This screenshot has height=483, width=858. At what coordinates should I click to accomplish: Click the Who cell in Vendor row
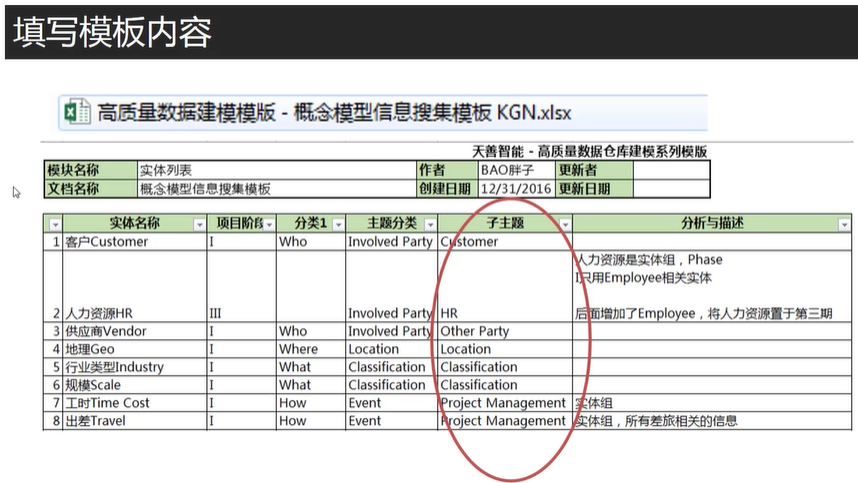(311, 331)
